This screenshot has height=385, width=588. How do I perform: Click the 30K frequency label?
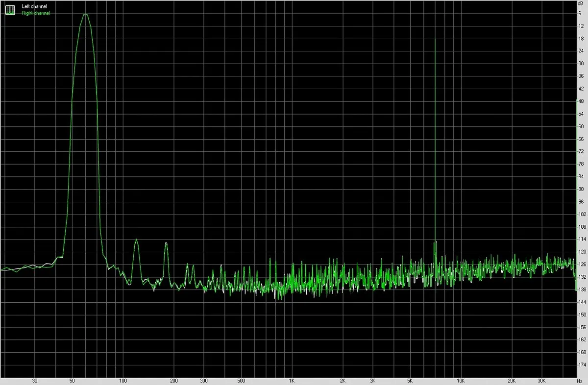541,381
